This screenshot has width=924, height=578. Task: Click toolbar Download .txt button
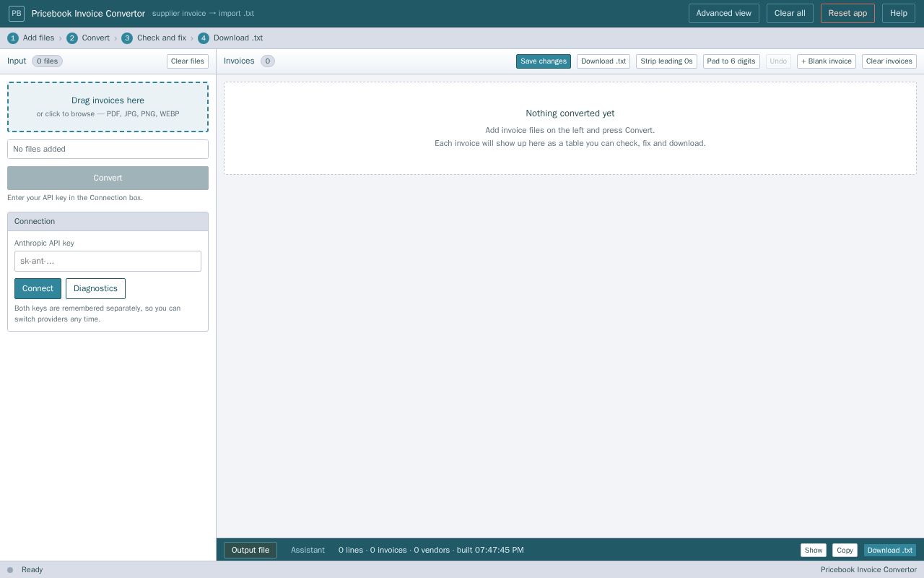[x=603, y=61]
